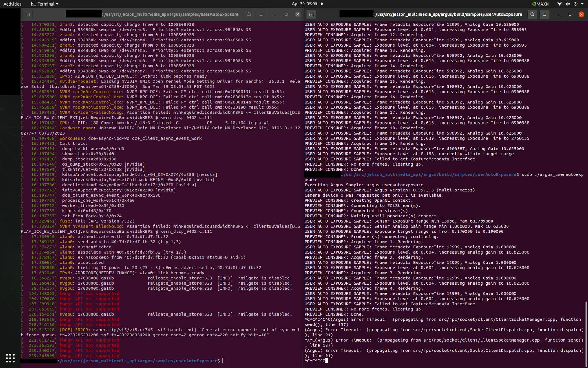Click the volume icon in the system tray

click(568, 4)
